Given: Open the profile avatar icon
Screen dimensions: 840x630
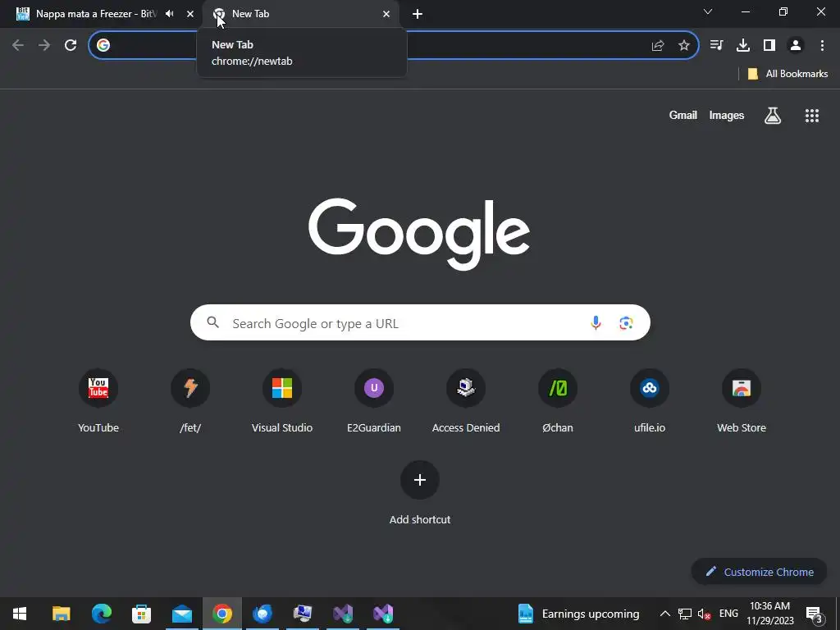Looking at the screenshot, I should (796, 45).
